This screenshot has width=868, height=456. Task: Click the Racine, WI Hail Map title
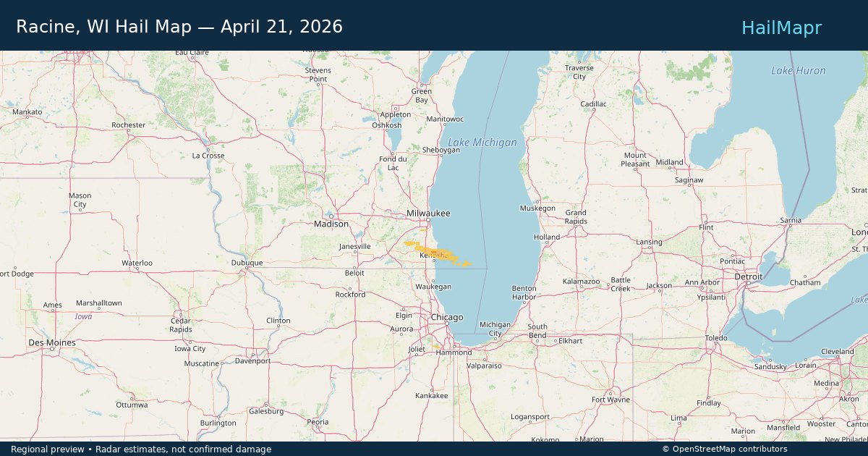[x=179, y=27]
